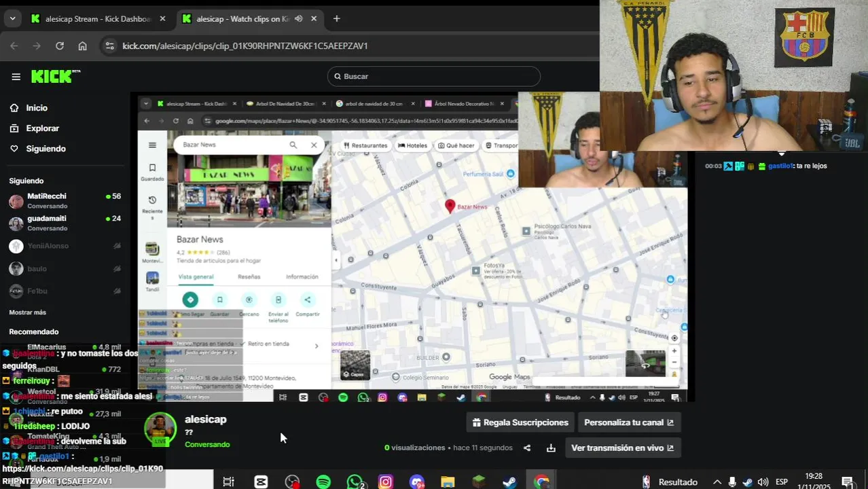
Task: Open offline channel YeniiAlonso
Action: click(65, 246)
